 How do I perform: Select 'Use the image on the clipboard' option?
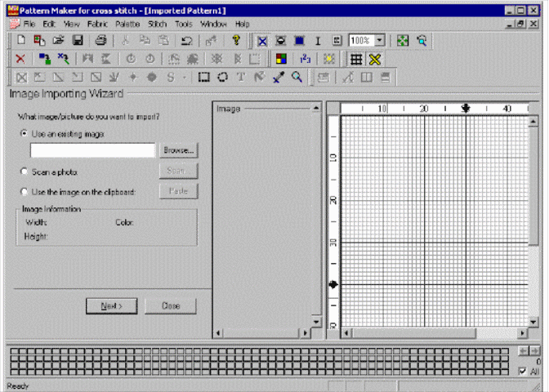(24, 192)
